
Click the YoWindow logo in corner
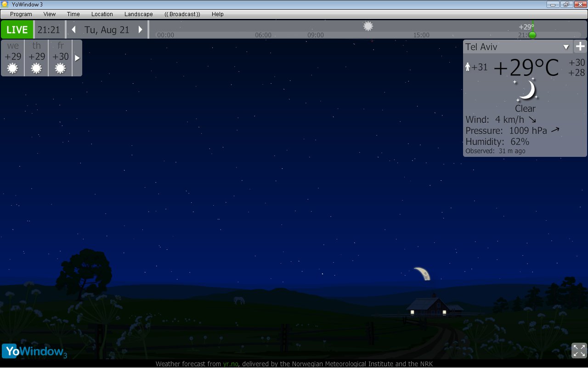click(x=34, y=351)
